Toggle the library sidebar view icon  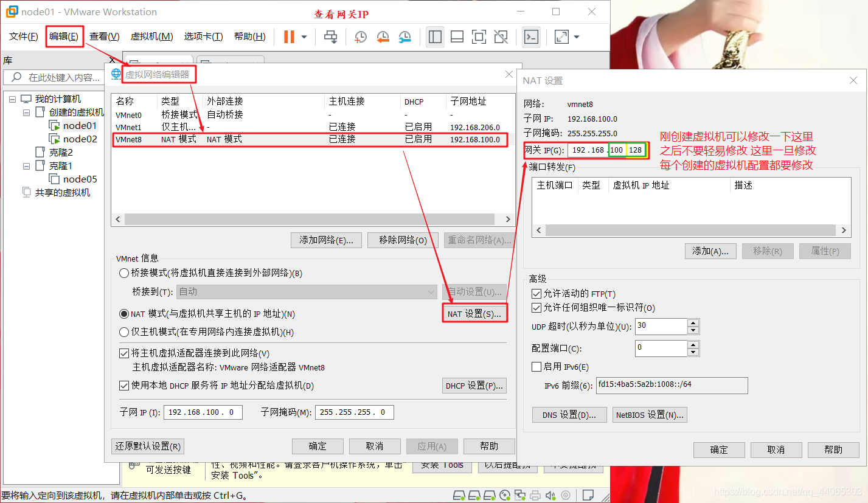[x=435, y=37]
